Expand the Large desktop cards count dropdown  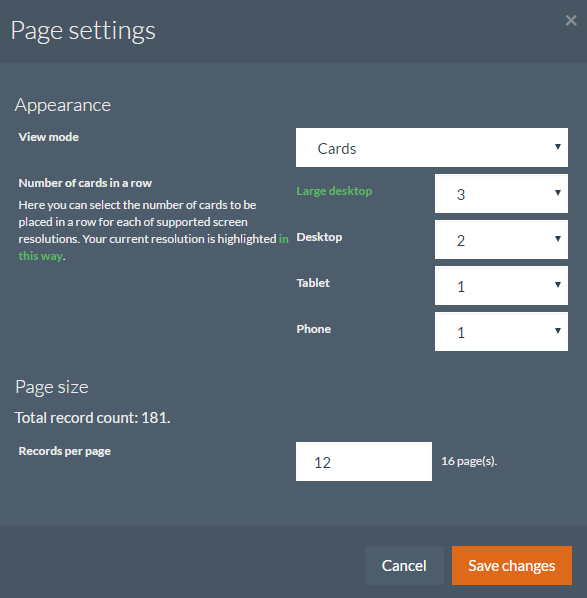[x=501, y=194]
